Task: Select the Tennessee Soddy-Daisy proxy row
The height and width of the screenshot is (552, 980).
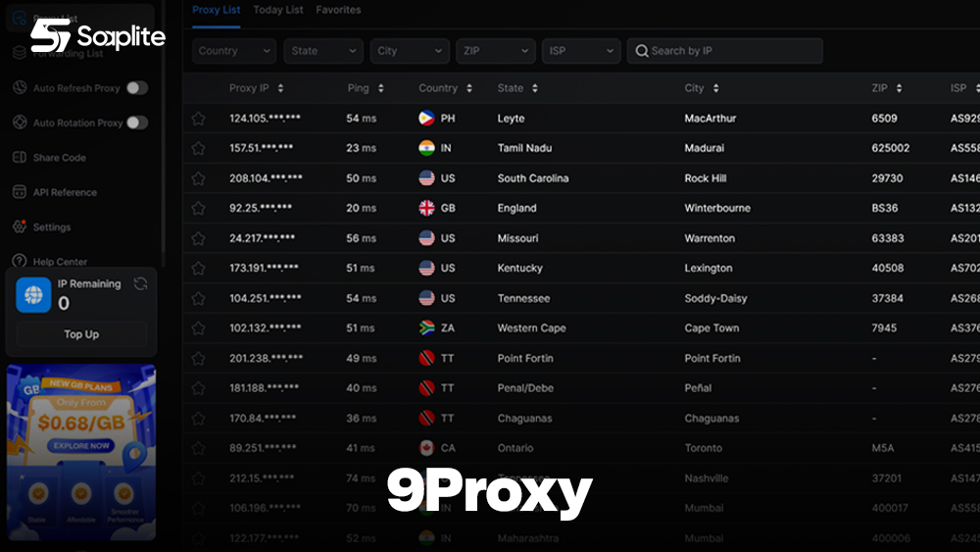Action: pyautogui.click(x=581, y=298)
